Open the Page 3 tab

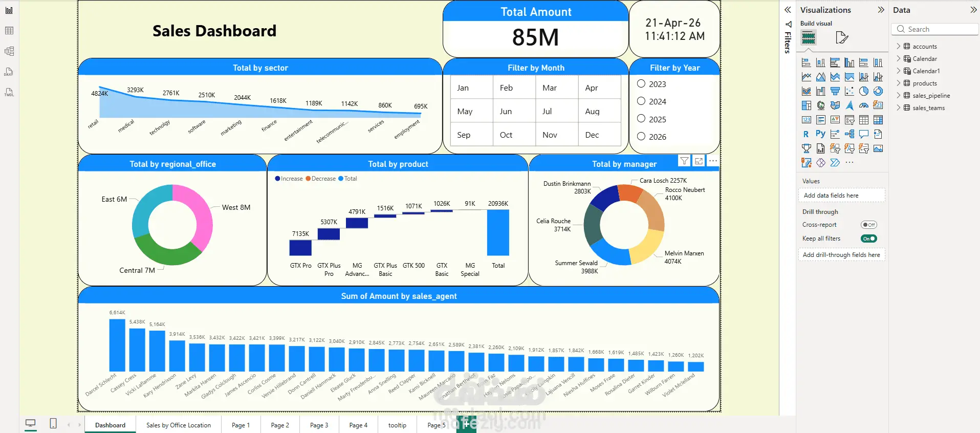(319, 425)
